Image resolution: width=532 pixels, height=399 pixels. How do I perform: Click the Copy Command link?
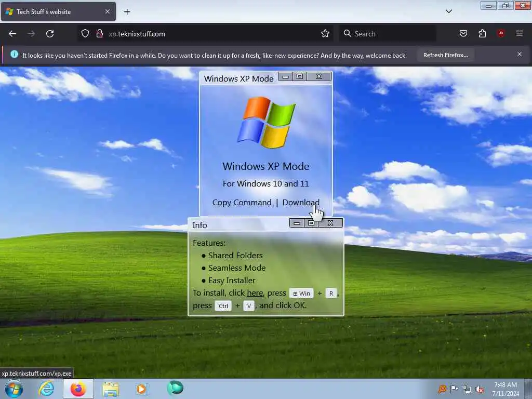click(243, 203)
